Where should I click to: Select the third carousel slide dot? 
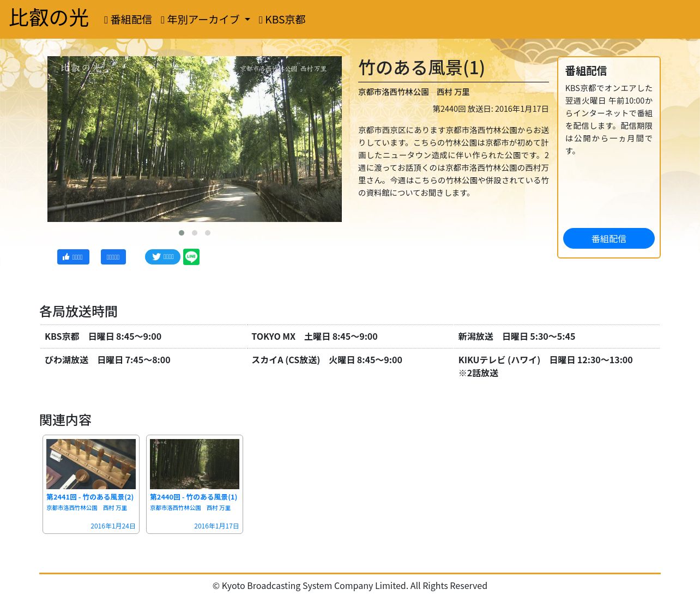click(208, 233)
